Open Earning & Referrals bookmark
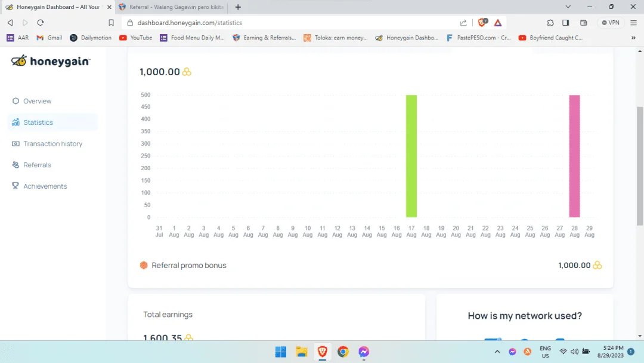 tap(264, 38)
